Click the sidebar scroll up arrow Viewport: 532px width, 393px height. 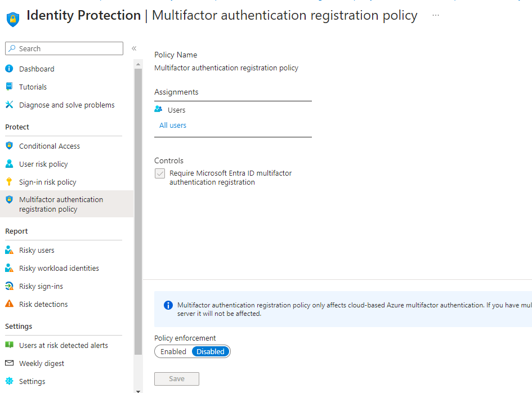pyautogui.click(x=138, y=64)
